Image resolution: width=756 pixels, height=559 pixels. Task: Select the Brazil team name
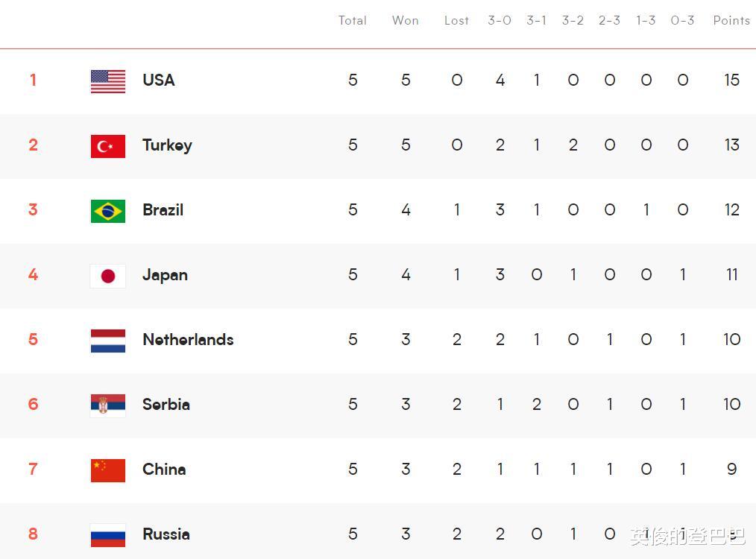click(163, 210)
